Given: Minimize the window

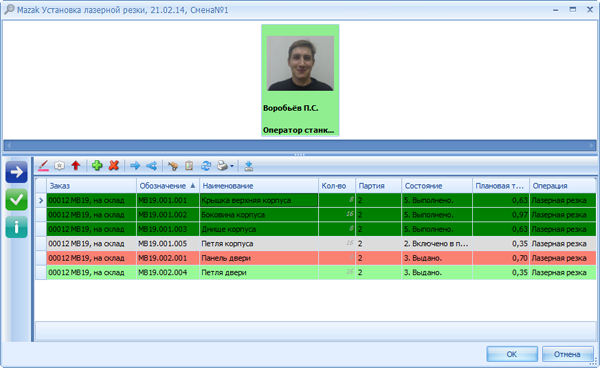Looking at the screenshot, I should (x=556, y=10).
